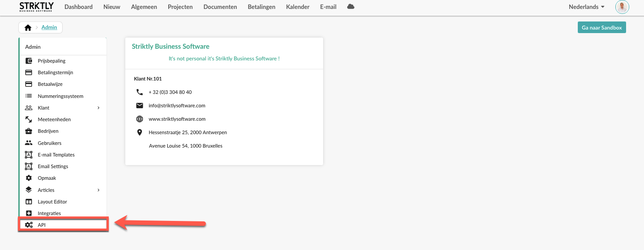Open the Prijsbepaling settings label
Screen dimensions: 644x250
pyautogui.click(x=52, y=61)
